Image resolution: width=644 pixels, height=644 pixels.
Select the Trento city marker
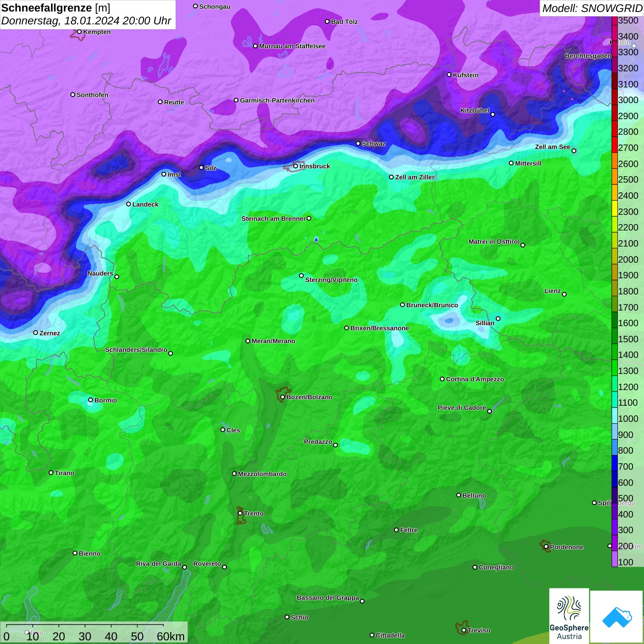pos(240,513)
